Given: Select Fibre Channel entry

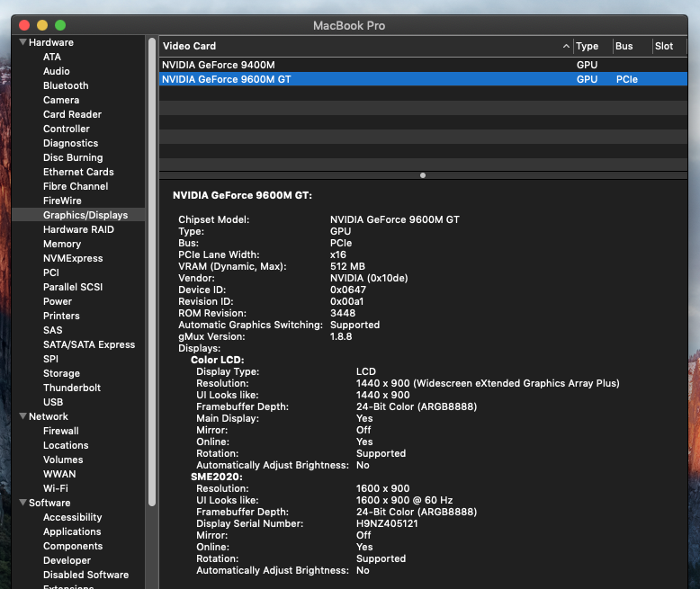Looking at the screenshot, I should coord(76,186).
